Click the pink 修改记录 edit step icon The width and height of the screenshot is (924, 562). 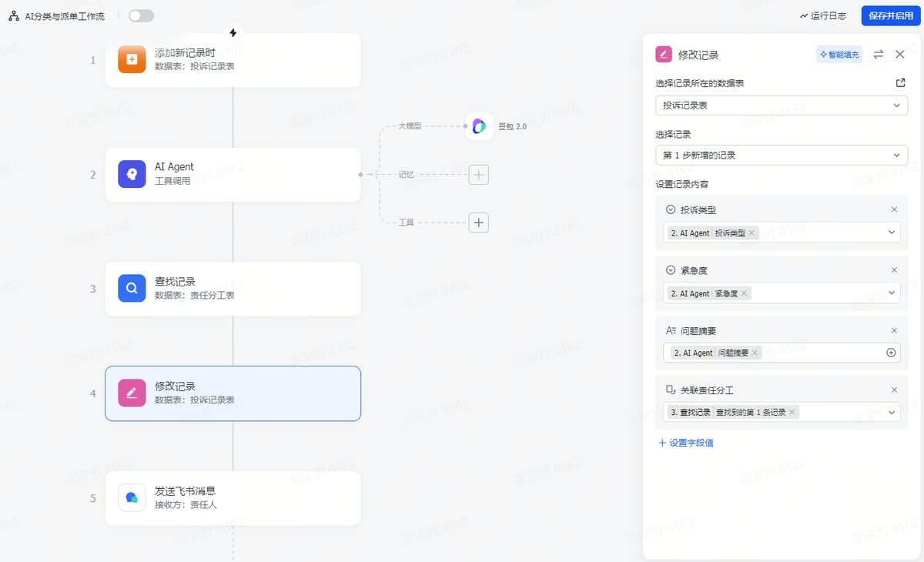pos(132,393)
